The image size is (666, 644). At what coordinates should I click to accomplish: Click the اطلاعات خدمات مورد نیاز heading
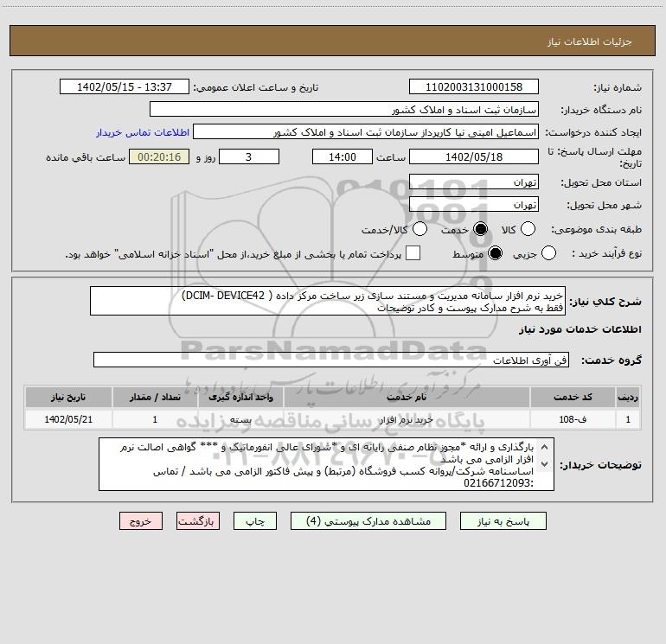click(x=580, y=330)
